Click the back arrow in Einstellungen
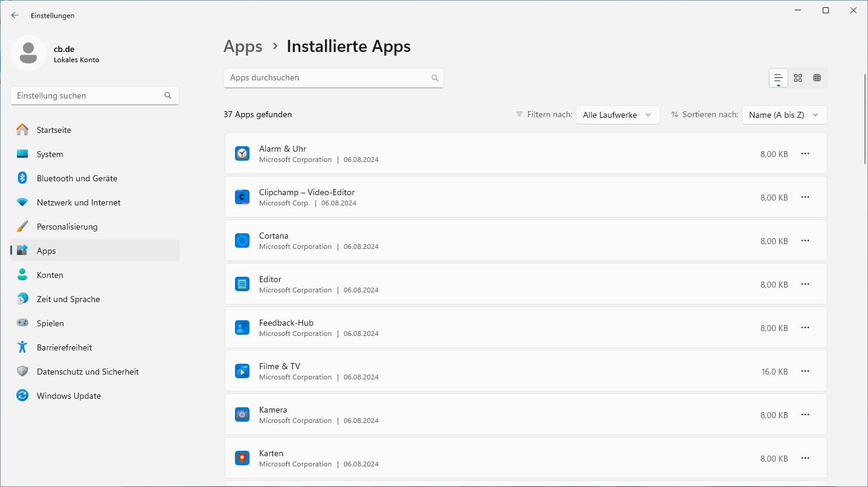The image size is (868, 487). pyautogui.click(x=15, y=15)
